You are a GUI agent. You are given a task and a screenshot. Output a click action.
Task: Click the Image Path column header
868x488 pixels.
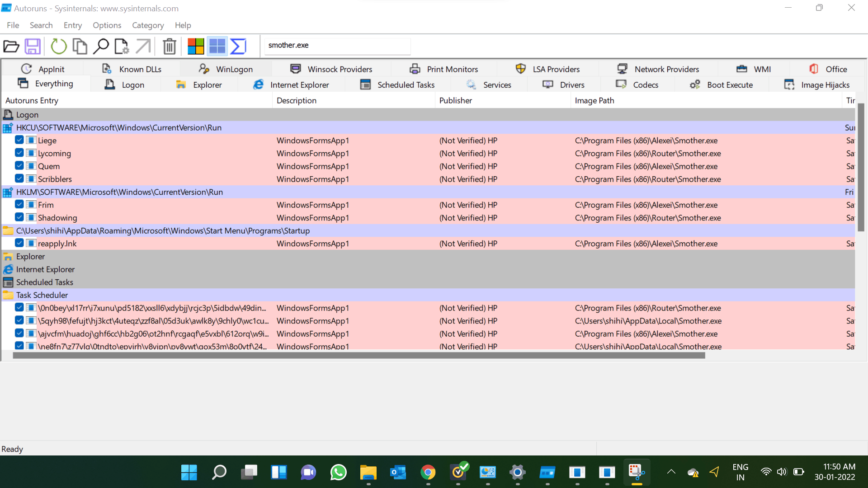[x=594, y=100]
